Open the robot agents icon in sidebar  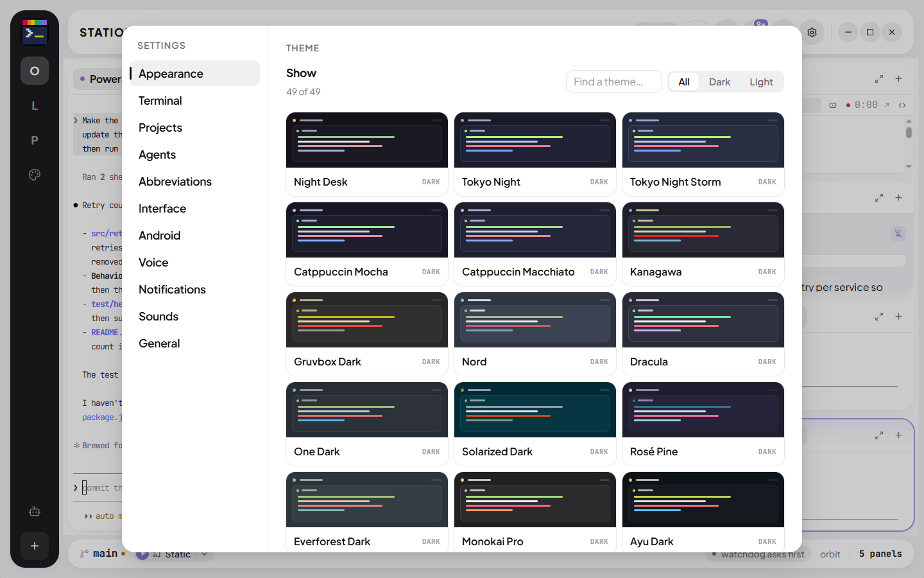(x=35, y=511)
